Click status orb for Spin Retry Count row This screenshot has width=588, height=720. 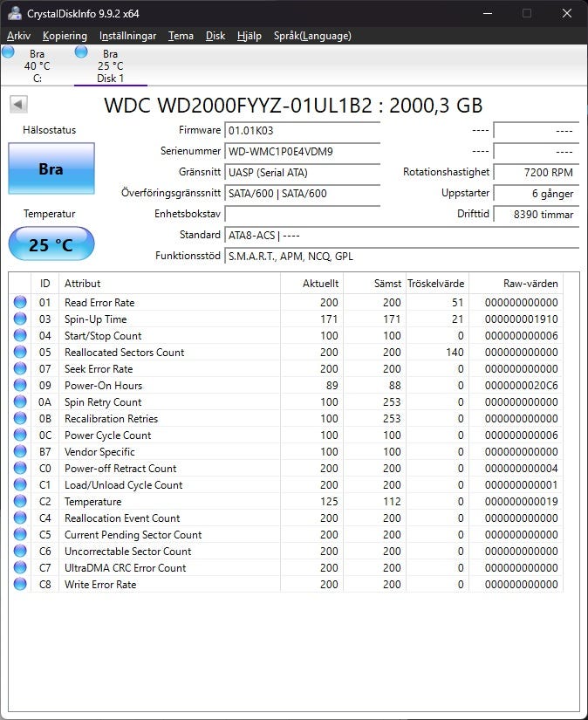(x=20, y=401)
